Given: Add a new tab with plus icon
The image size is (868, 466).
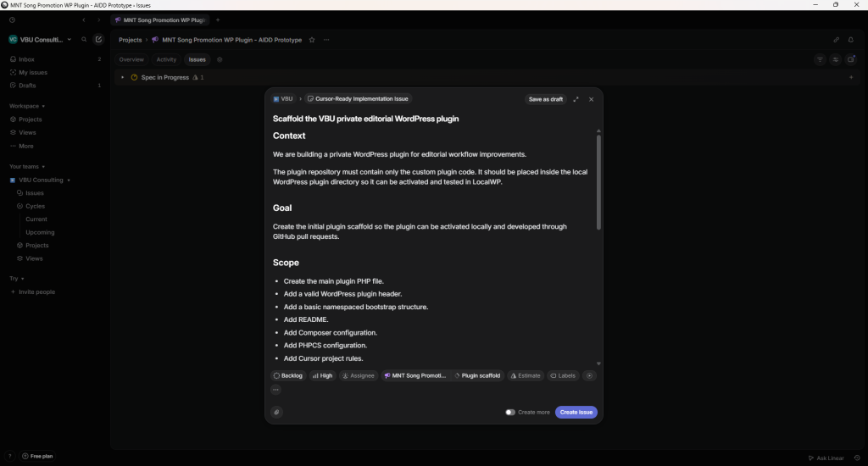Looking at the screenshot, I should (x=218, y=20).
